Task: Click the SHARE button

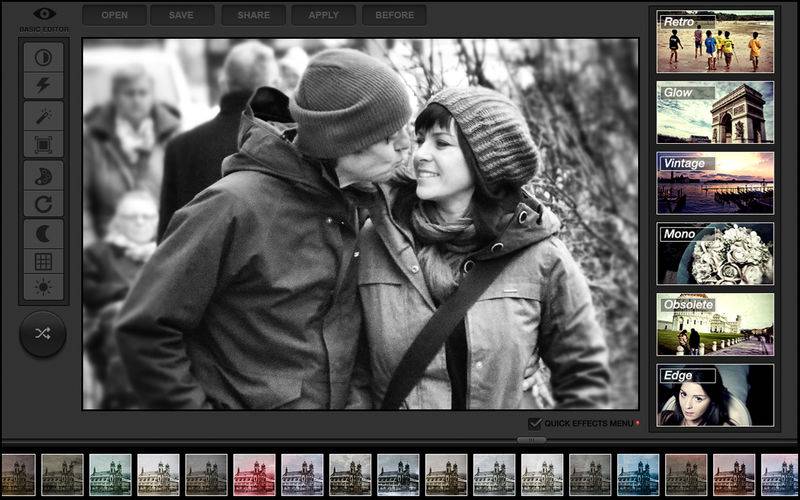Action: 254,15
